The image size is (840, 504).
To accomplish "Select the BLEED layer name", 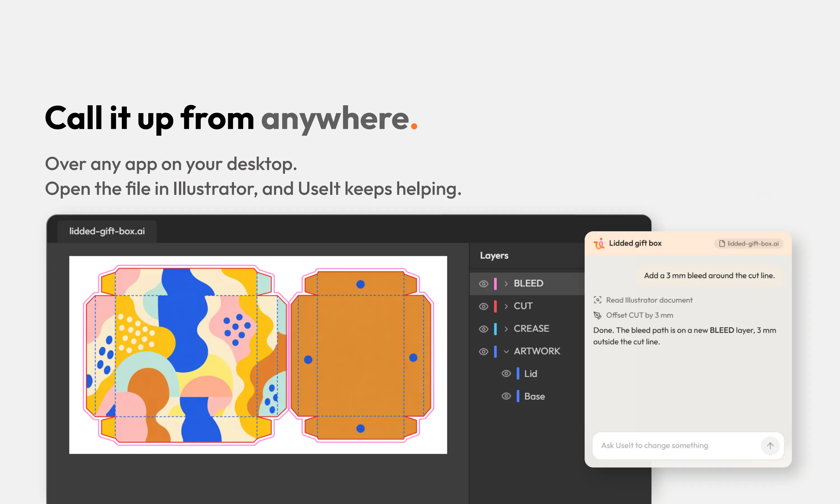I will 528,283.
